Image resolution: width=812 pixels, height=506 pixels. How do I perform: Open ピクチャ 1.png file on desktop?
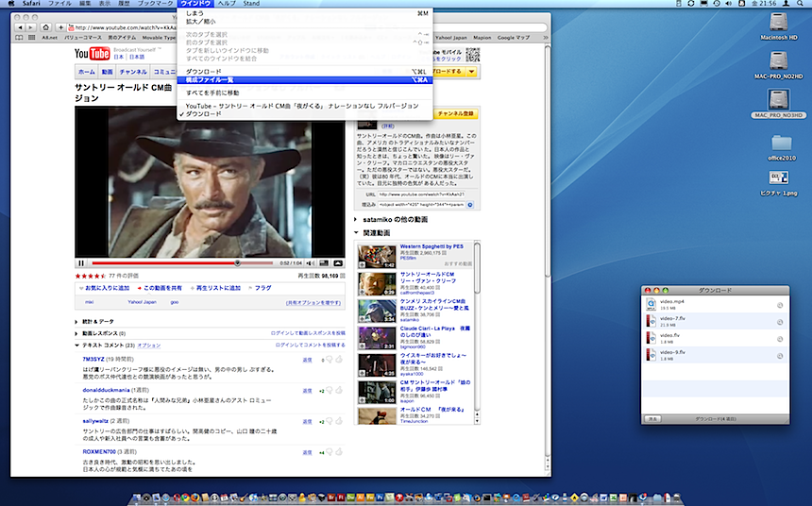tap(779, 177)
